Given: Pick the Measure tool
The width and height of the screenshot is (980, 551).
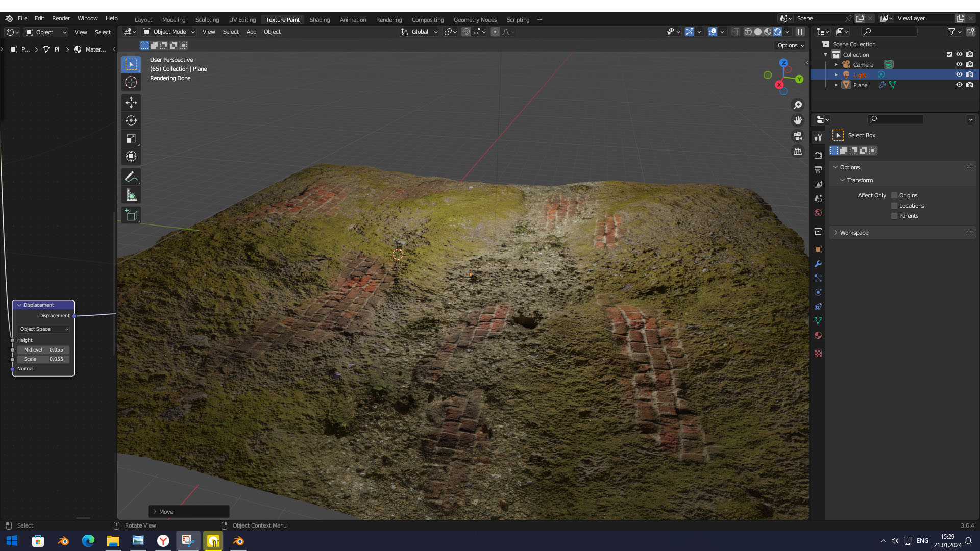Looking at the screenshot, I should pos(131,194).
